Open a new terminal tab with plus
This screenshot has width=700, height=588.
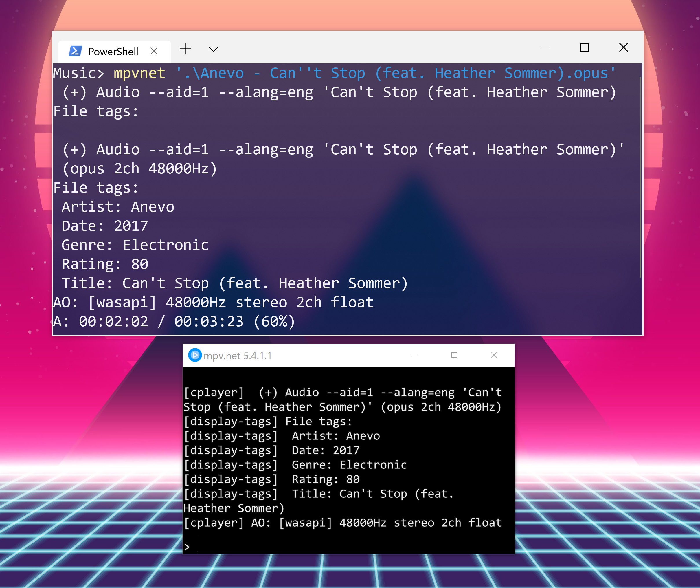185,49
